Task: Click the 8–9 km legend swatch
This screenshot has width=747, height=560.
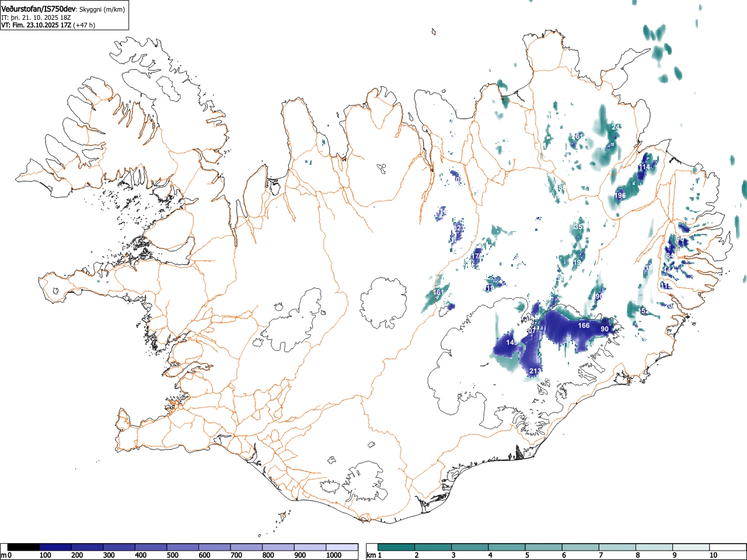Action: click(x=654, y=547)
